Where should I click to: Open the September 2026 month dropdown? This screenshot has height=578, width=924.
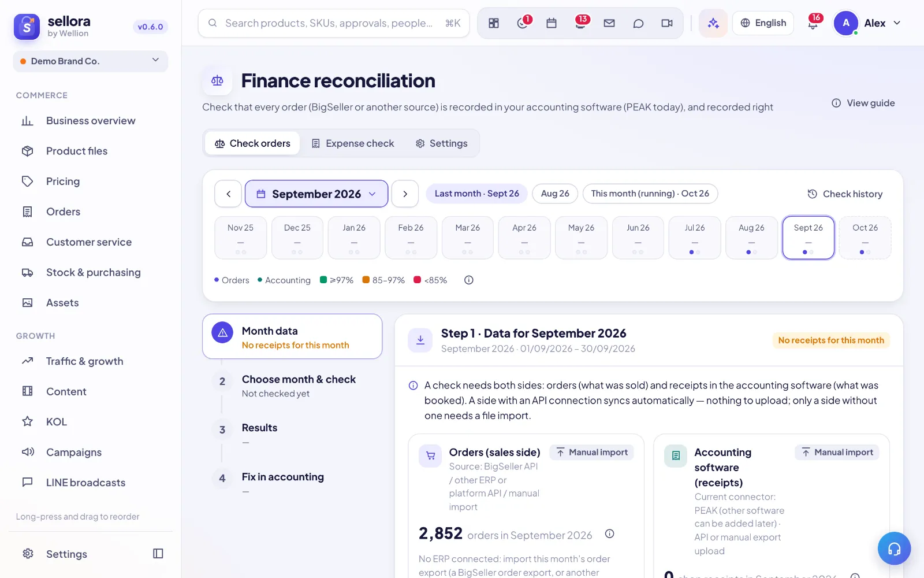click(316, 194)
